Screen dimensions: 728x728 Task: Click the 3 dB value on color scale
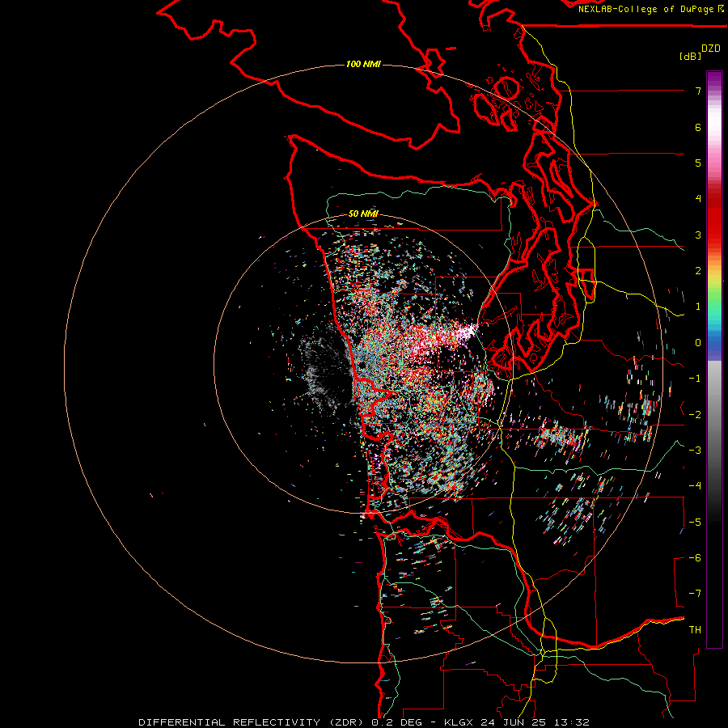[698, 235]
